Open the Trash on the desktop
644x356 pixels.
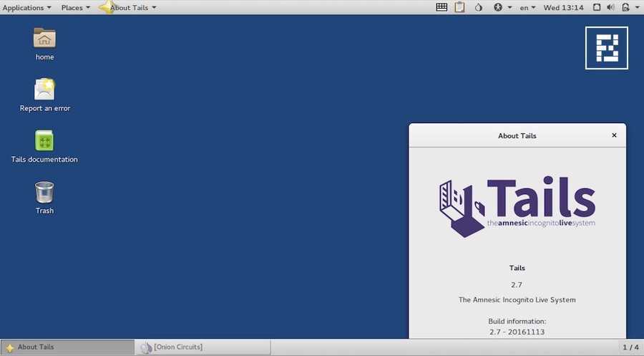44,193
